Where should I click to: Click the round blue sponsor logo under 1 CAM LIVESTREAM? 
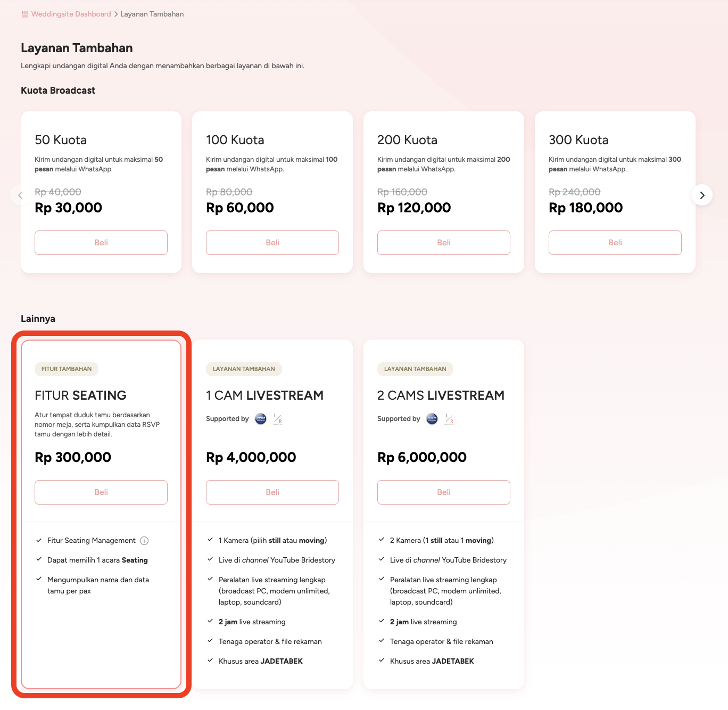261,419
